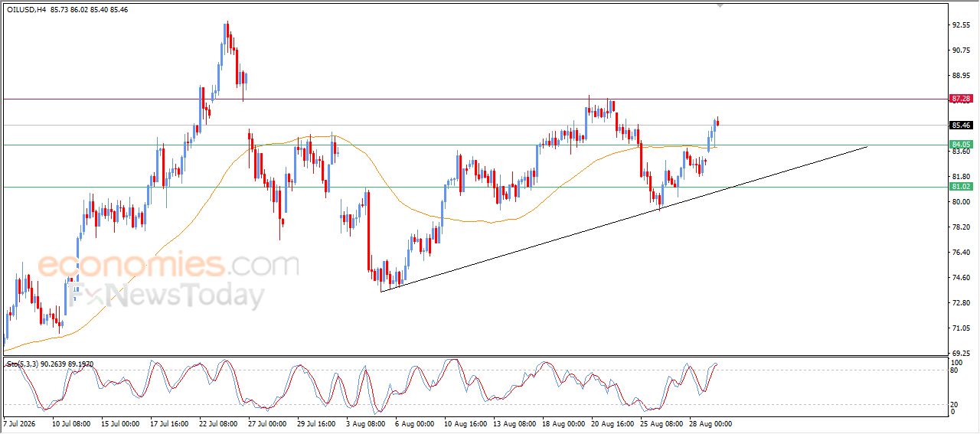Image resolution: width=980 pixels, height=434 pixels.
Task: Click the 17 Jul 16:00 date label
Action: click(x=168, y=423)
